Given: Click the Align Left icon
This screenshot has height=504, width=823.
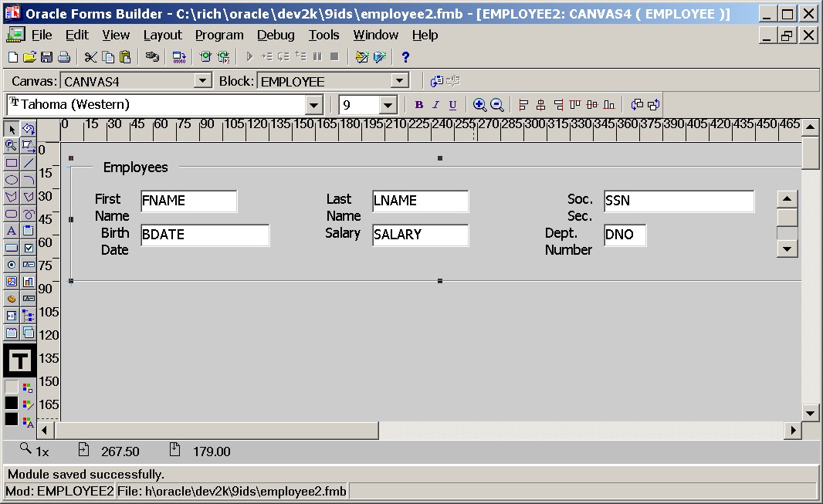Looking at the screenshot, I should pyautogui.click(x=523, y=105).
